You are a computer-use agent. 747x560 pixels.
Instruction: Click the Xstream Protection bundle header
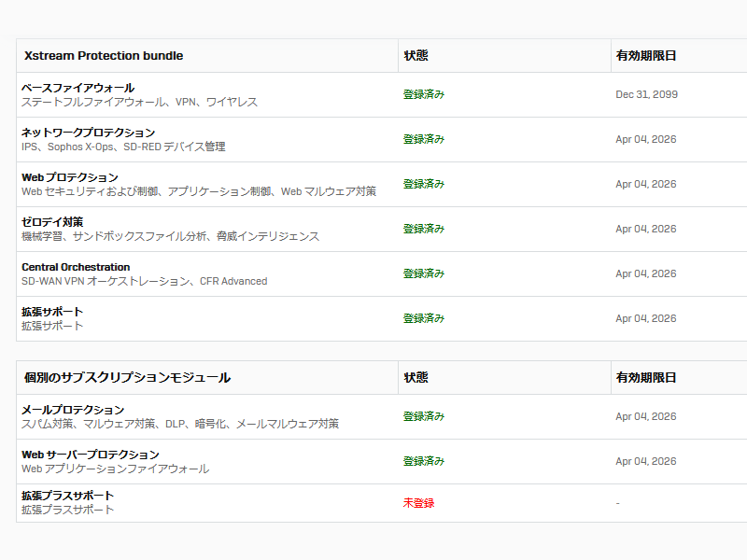[104, 56]
